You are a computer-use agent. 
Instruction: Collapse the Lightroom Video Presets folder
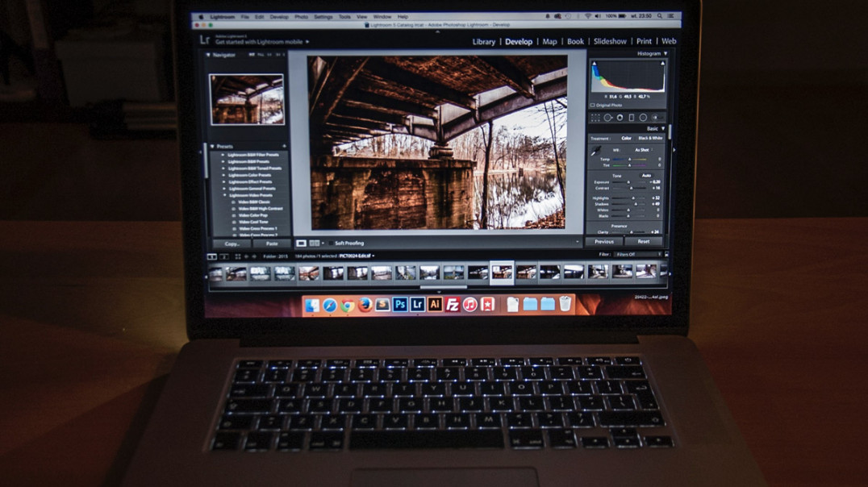(x=225, y=195)
